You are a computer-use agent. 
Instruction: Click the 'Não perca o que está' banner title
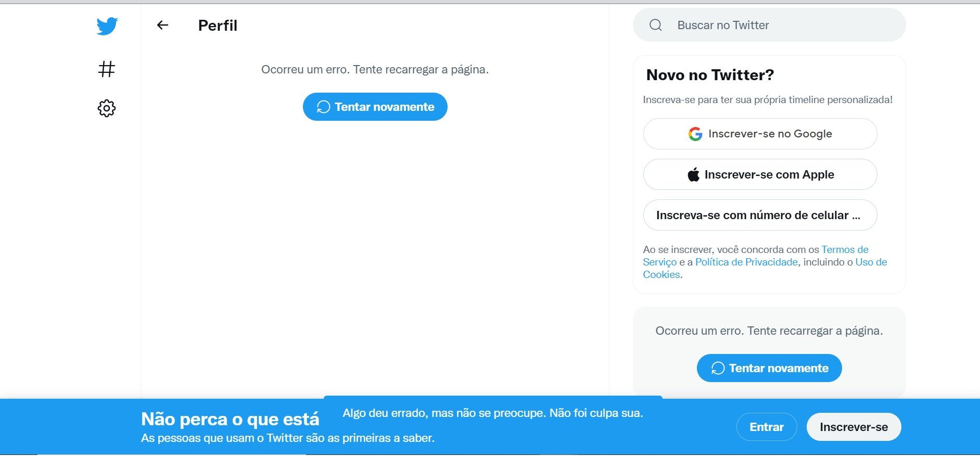[x=230, y=419]
